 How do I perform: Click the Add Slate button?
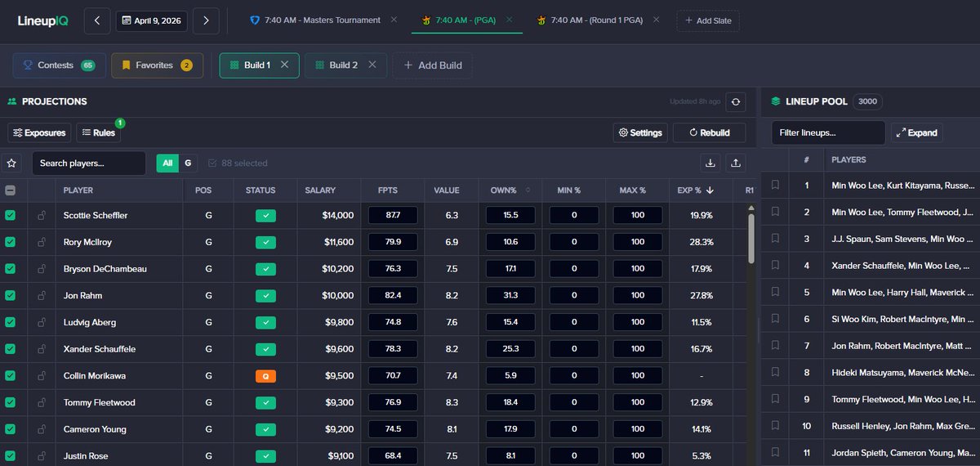708,20
